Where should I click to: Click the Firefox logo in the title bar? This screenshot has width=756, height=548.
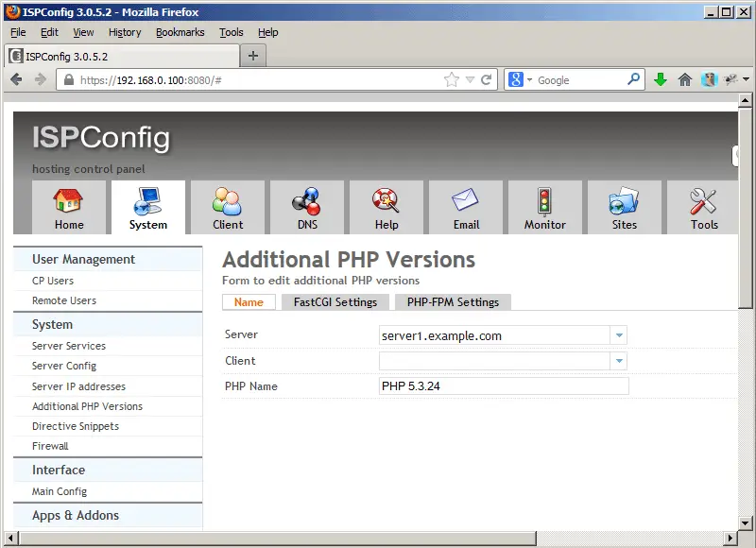[x=13, y=11]
